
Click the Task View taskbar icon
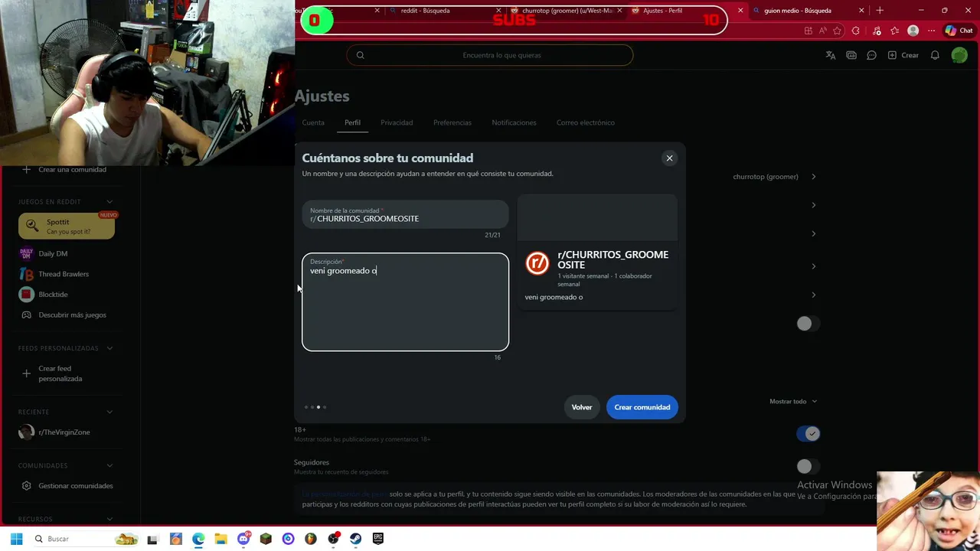pos(152,539)
